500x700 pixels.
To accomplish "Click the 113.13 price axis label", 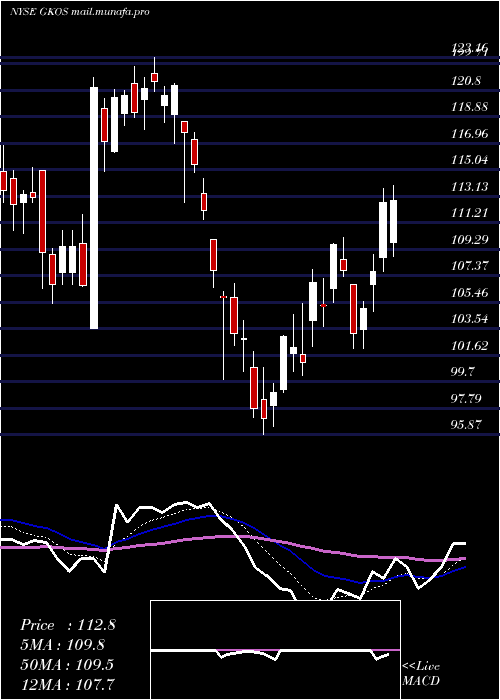I will pos(469,187).
